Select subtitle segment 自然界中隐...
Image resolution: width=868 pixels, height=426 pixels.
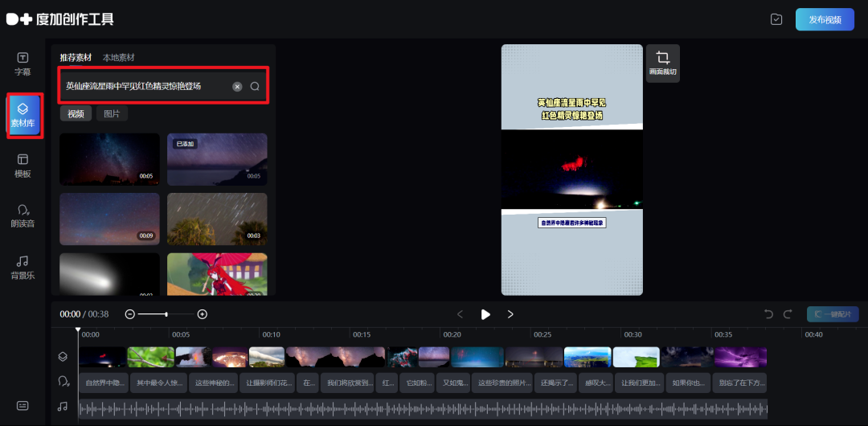click(x=104, y=383)
